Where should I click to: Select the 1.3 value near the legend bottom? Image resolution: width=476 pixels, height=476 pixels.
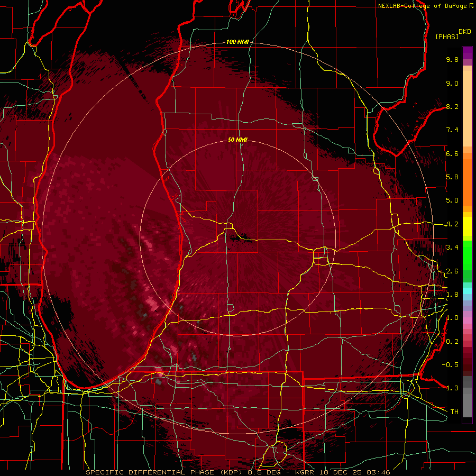coord(452,388)
